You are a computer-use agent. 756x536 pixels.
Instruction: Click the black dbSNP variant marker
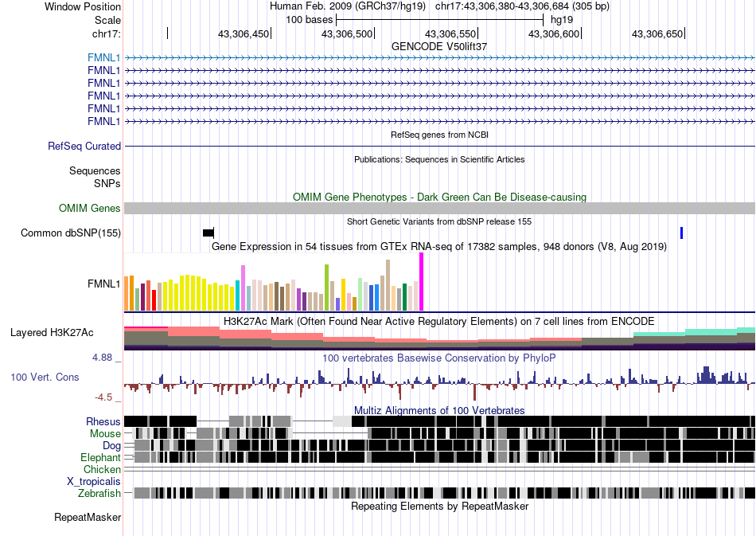208,233
